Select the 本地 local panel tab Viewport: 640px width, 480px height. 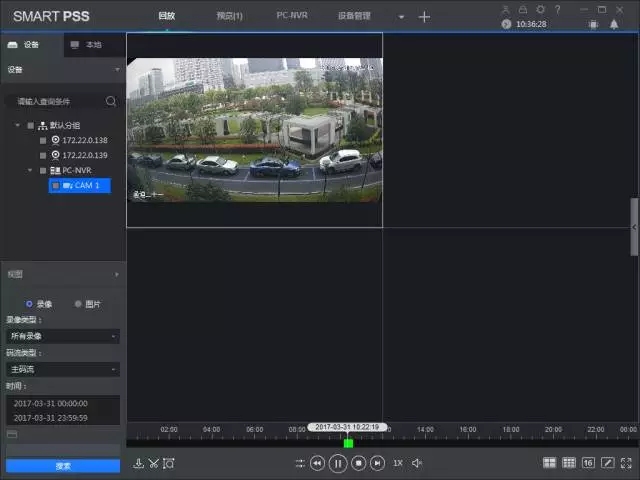click(x=94, y=44)
